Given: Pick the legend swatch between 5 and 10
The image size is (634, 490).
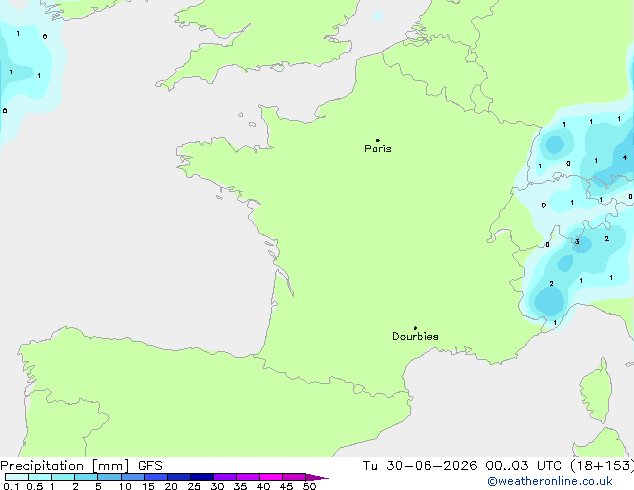Looking at the screenshot, I should (110, 477).
